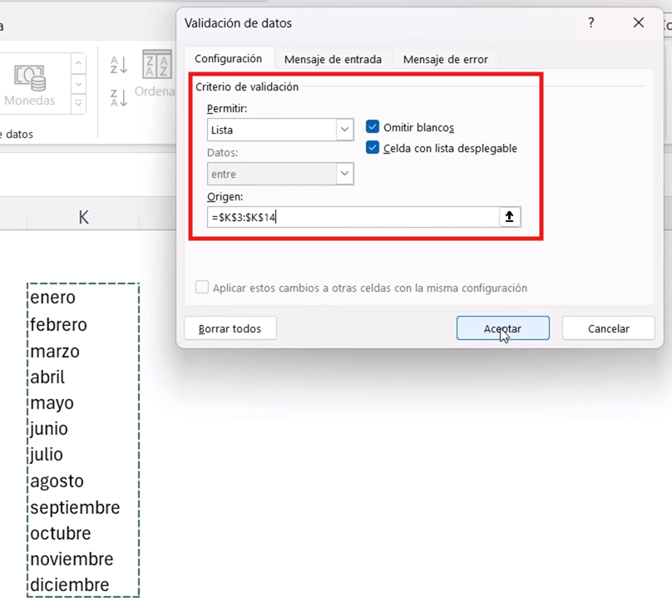Click the Aceptar button
672x616 pixels.
502,328
